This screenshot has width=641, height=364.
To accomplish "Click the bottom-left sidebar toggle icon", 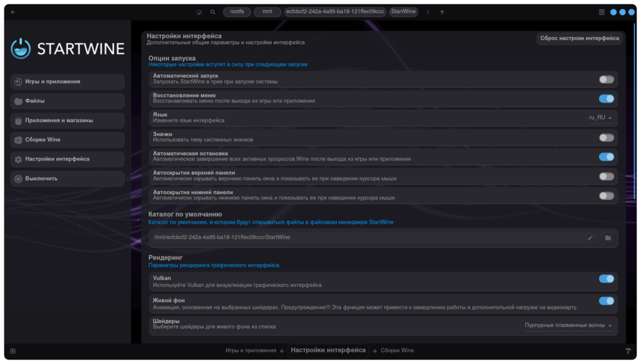I will coord(13,351).
